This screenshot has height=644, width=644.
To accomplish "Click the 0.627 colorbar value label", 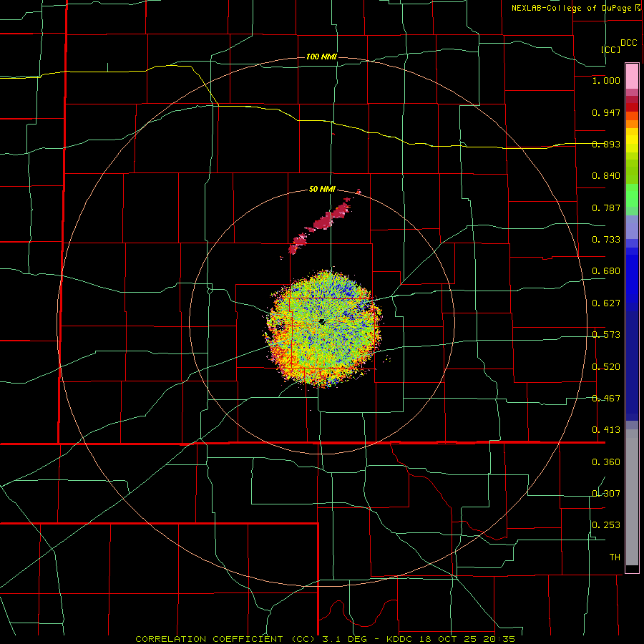I will tap(606, 303).
